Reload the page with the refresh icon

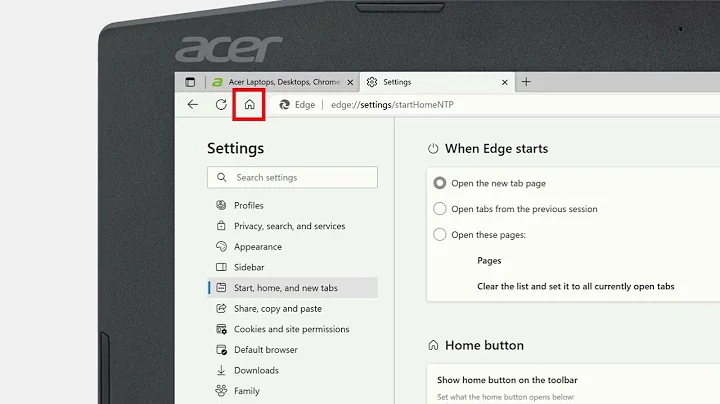(221, 105)
